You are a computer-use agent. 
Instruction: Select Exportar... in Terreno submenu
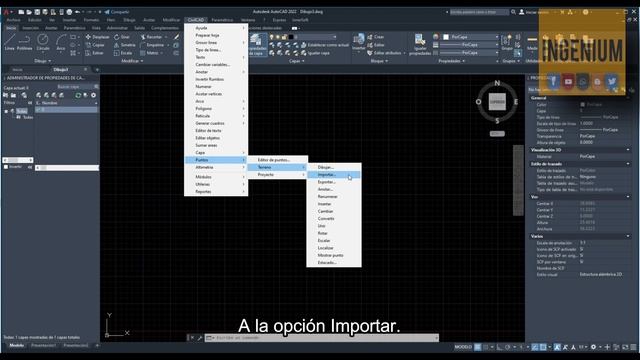pyautogui.click(x=333, y=182)
